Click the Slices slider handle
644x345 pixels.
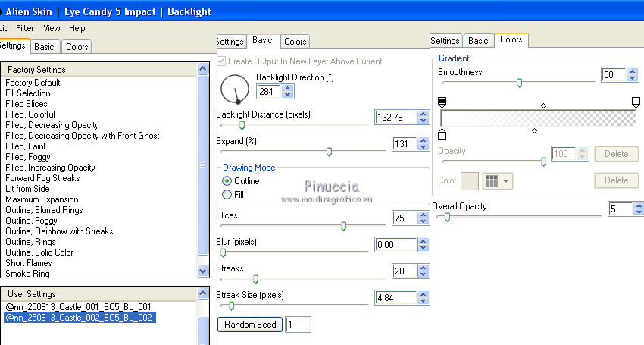coord(343,226)
